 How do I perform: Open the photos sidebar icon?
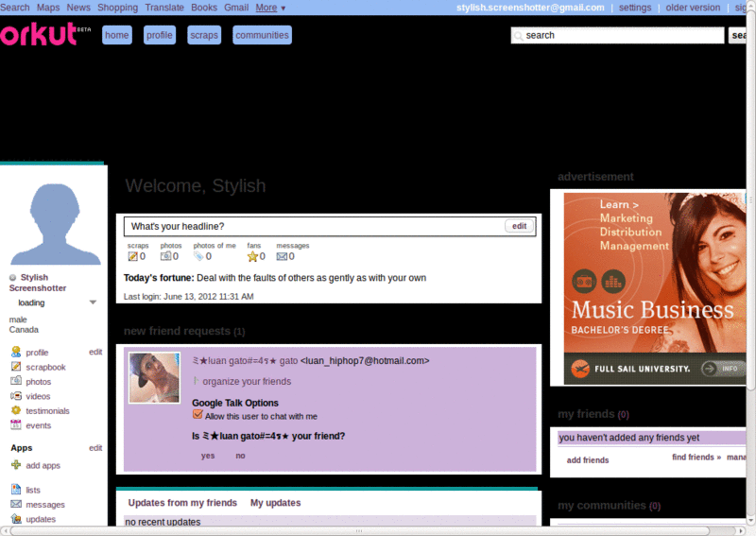[16, 381]
